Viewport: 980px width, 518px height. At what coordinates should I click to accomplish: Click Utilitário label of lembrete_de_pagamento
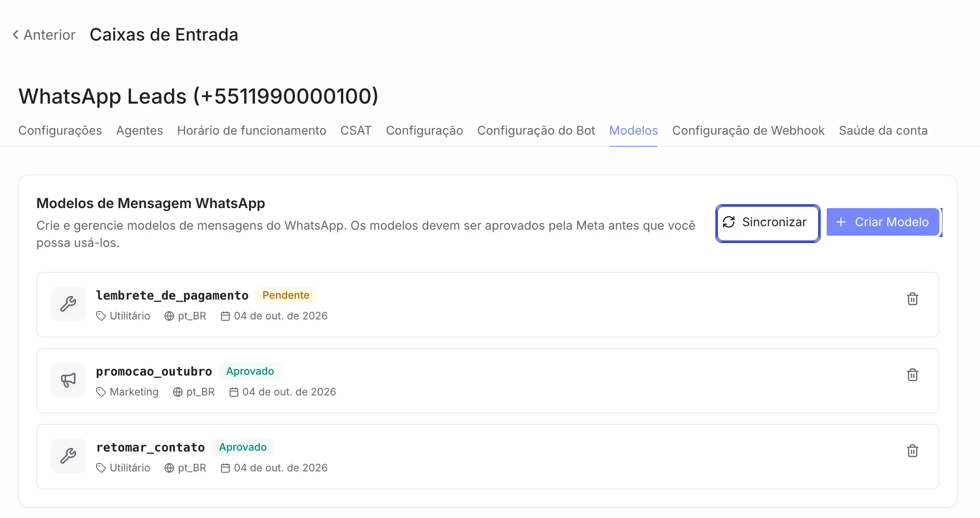coord(130,316)
